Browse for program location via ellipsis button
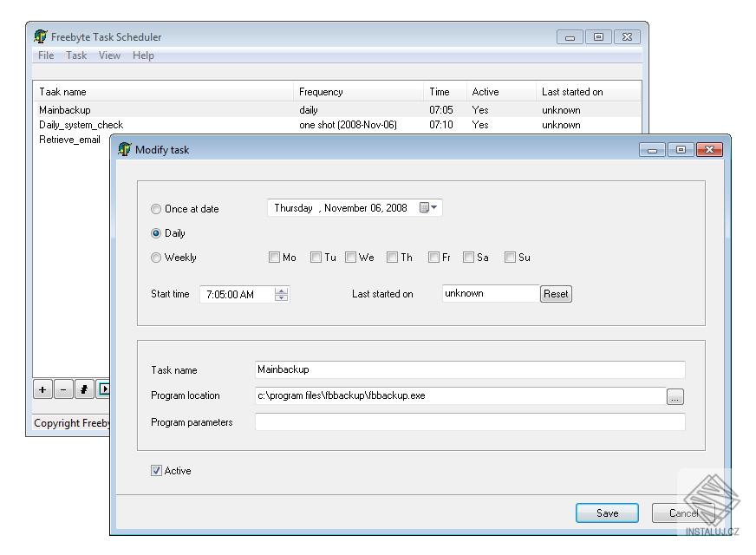Viewport: 756px width, 555px height. coord(675,395)
